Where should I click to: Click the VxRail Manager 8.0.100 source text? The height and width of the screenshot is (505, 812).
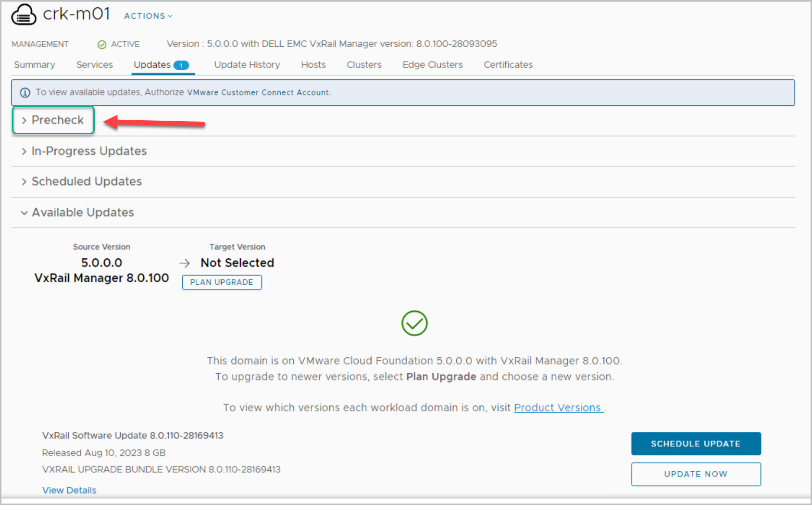point(101,278)
